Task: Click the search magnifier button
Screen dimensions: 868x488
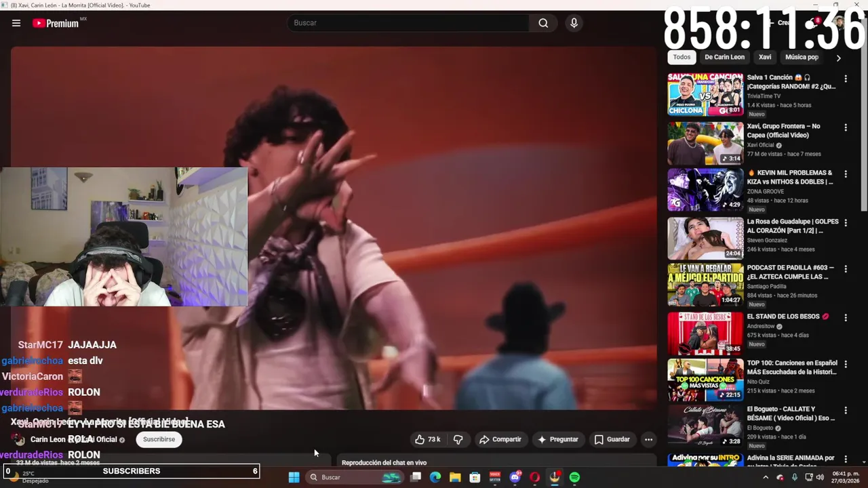Action: tap(543, 23)
